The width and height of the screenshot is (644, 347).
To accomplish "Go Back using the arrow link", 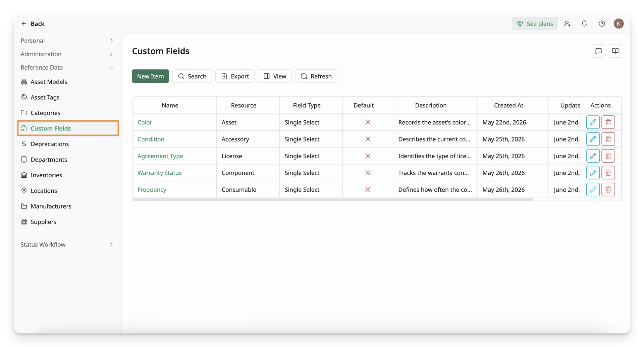I will (x=33, y=23).
